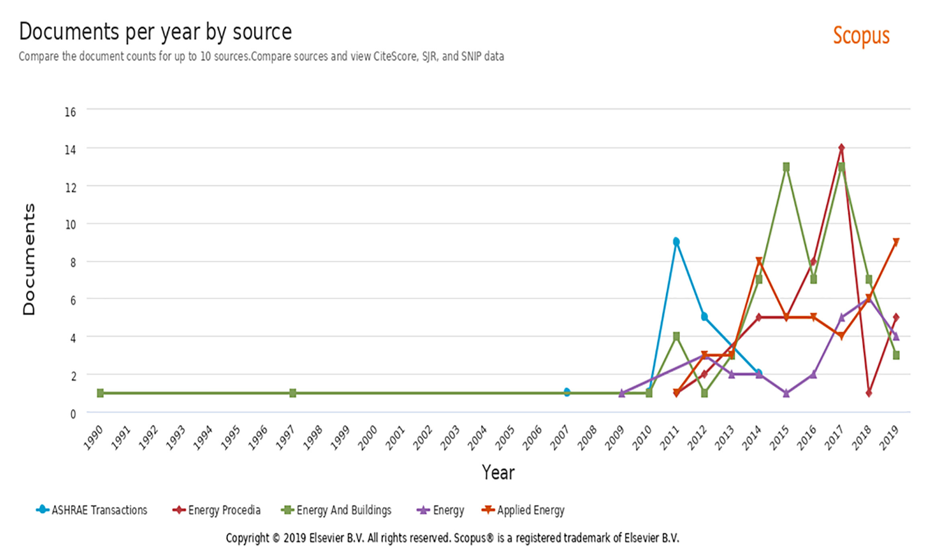Screen dimensions: 949x560
Task: Click the Applied Energy legend arrow marker
Action: point(488,510)
